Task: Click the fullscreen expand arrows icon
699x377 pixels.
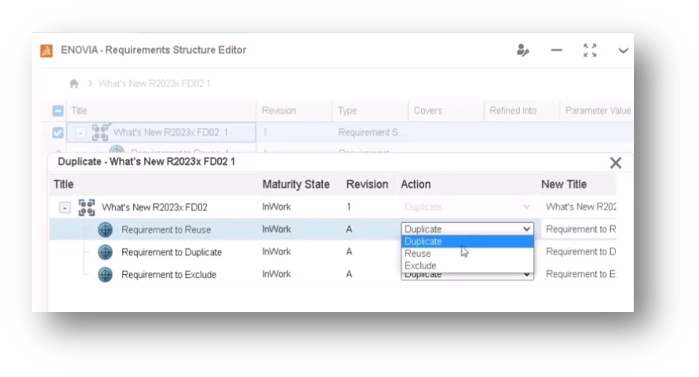Action: pos(590,50)
